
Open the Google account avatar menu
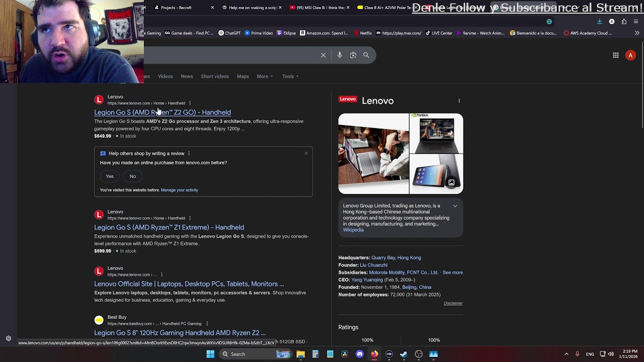click(630, 55)
